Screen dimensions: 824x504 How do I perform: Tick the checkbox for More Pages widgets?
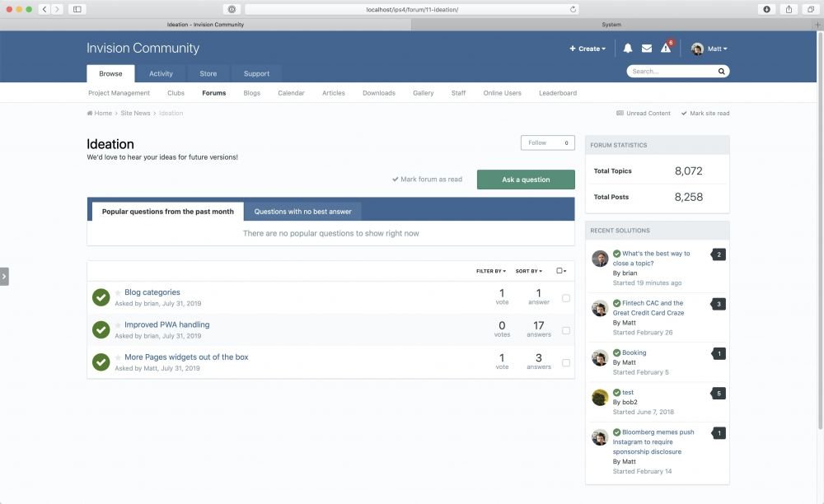566,363
